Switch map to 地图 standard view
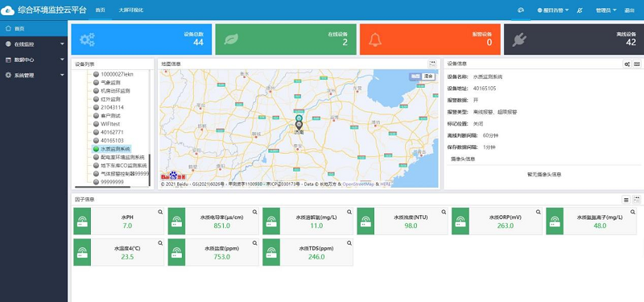Screen dimensions: 644x302 click(x=415, y=76)
